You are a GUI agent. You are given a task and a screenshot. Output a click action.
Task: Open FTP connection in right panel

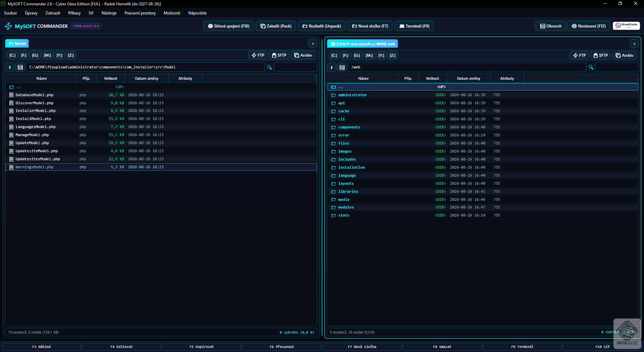click(x=579, y=56)
